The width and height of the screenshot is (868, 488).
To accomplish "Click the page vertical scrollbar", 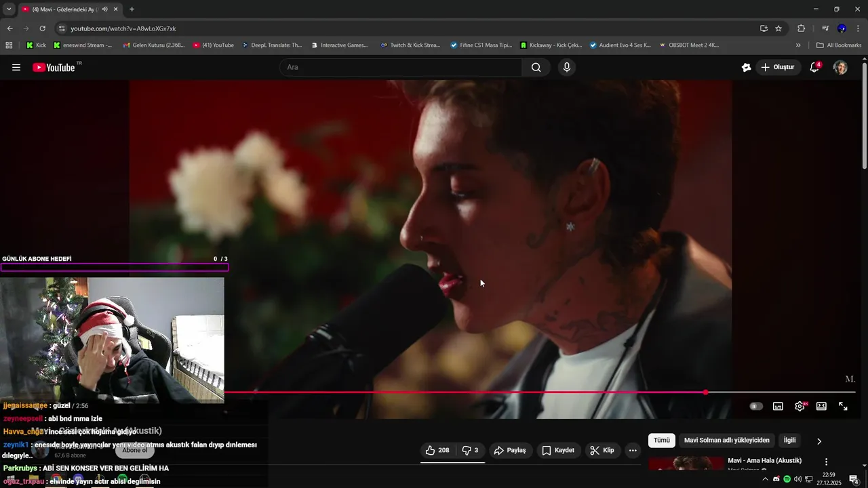I will [x=864, y=115].
